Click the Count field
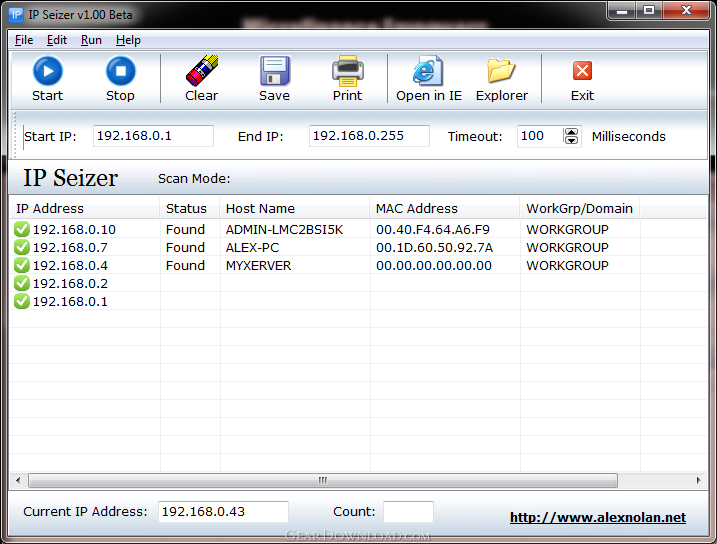The height and width of the screenshot is (544, 717). [408, 512]
